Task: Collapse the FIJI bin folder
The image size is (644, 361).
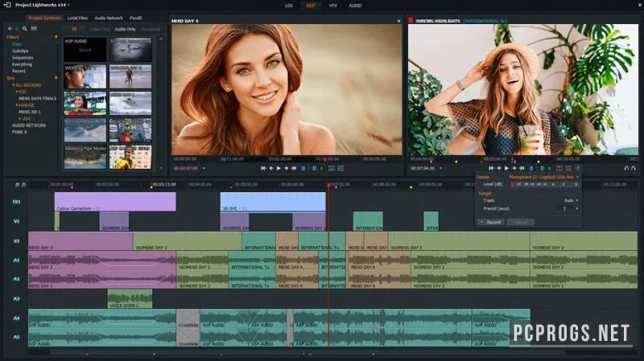Action: click(17, 92)
